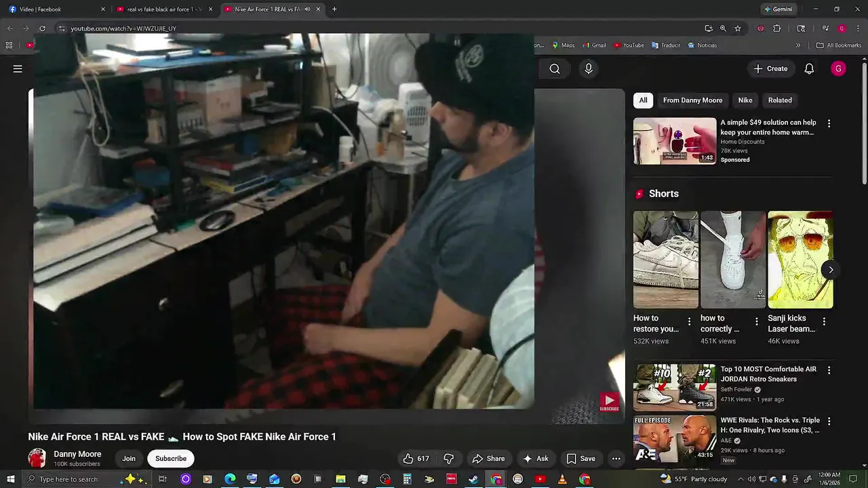Open the YouTube guide hamburger menu
This screenshot has width=868, height=488.
click(x=18, y=68)
